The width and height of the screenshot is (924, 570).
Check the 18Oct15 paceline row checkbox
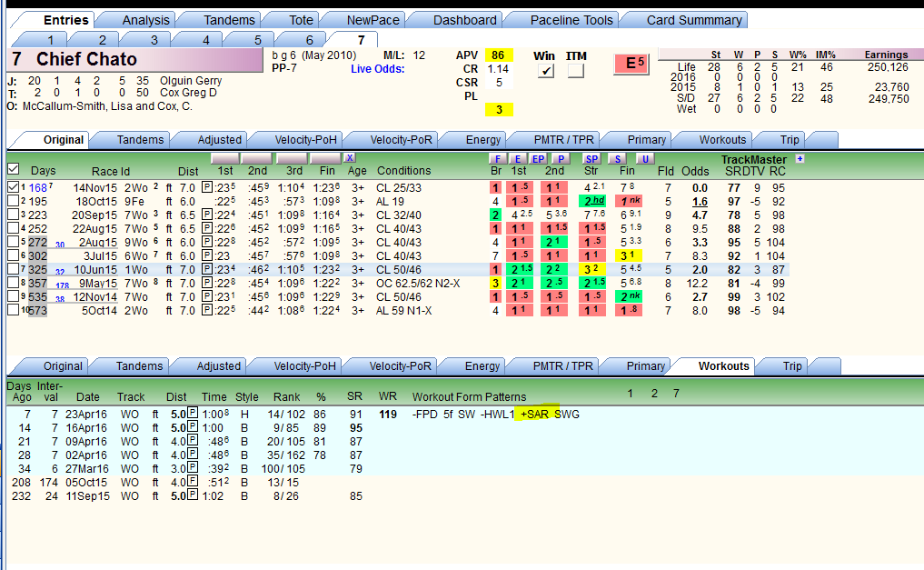coord(13,201)
